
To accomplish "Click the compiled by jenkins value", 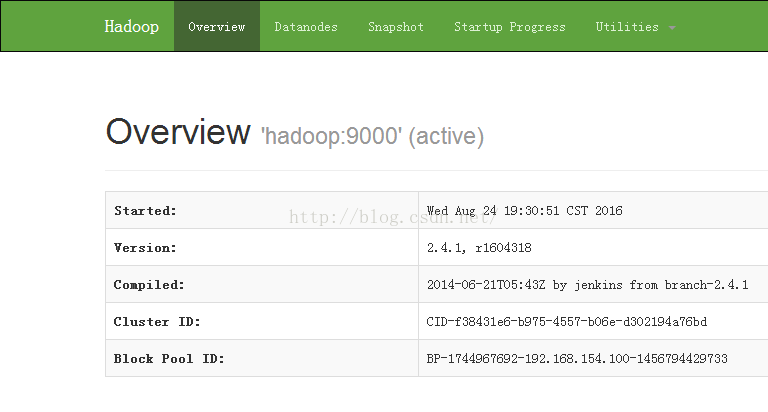I will (587, 285).
